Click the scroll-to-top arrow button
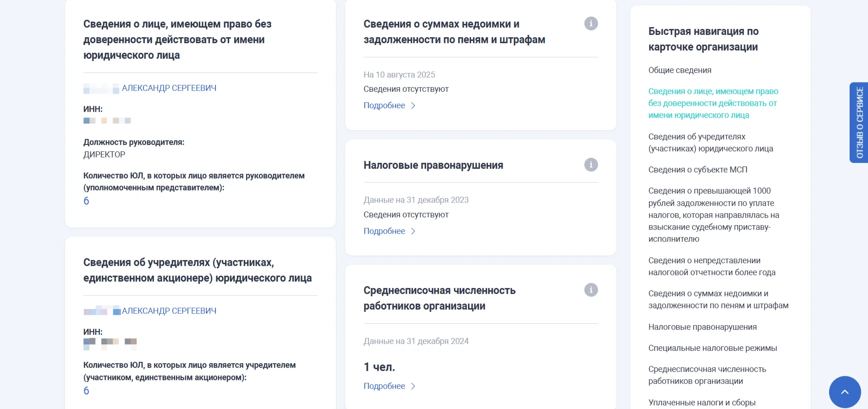 click(x=845, y=392)
